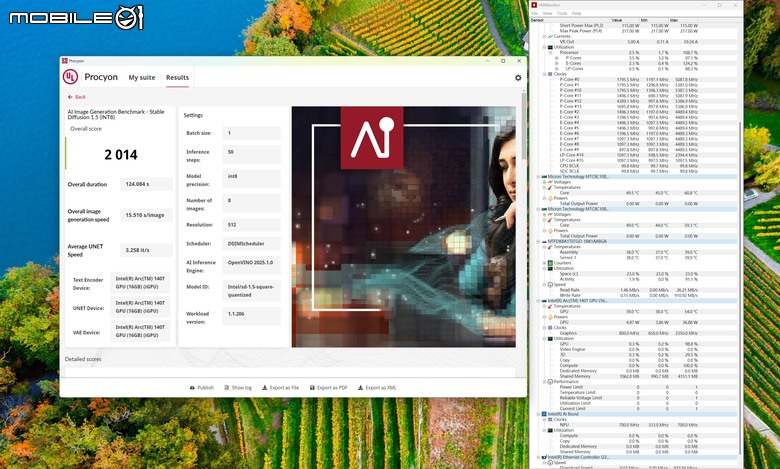Click the HWMonitor vertical scrollbar thumb
Screen dimensions: 780x469
[740, 288]
